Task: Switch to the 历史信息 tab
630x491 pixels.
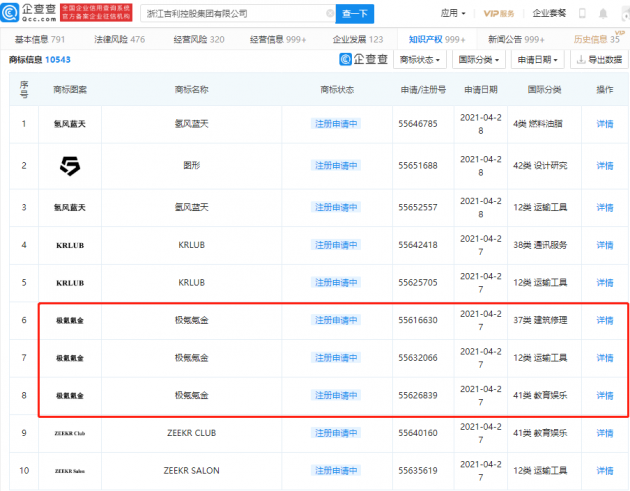Action: tap(597, 39)
